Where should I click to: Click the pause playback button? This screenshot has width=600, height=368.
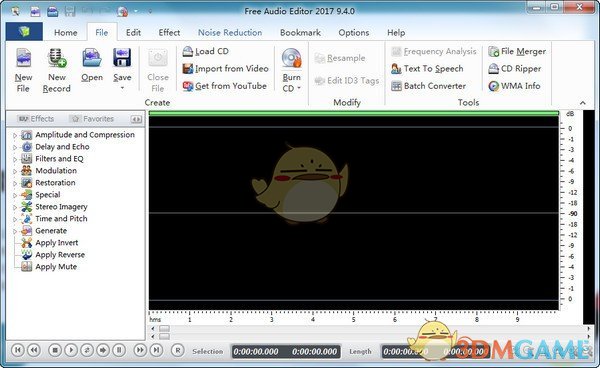[119, 350]
